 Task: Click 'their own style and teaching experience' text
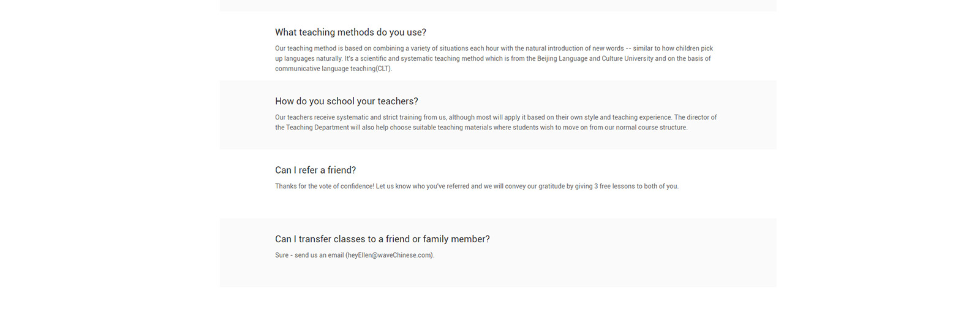point(614,117)
